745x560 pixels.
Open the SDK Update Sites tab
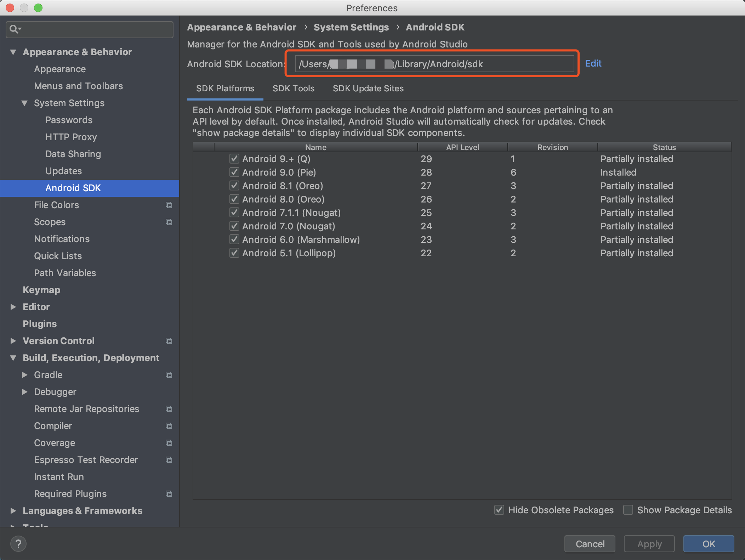pos(368,88)
